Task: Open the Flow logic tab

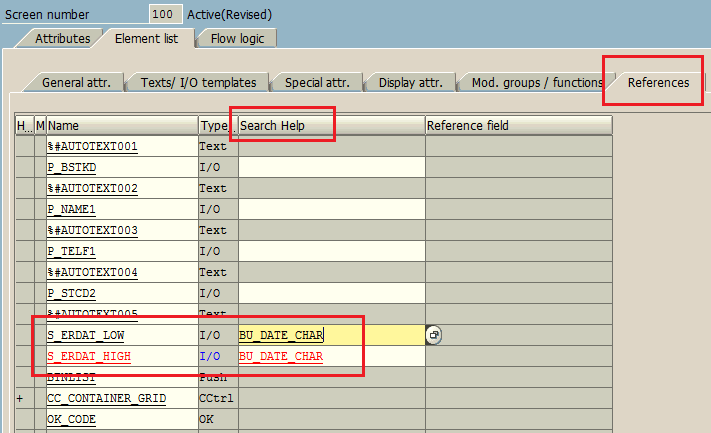Action: pyautogui.click(x=237, y=39)
